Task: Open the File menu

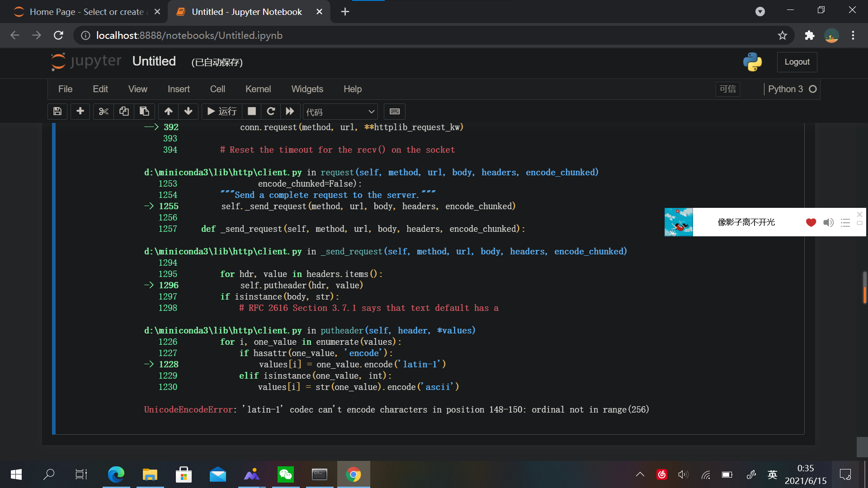Action: click(x=65, y=89)
